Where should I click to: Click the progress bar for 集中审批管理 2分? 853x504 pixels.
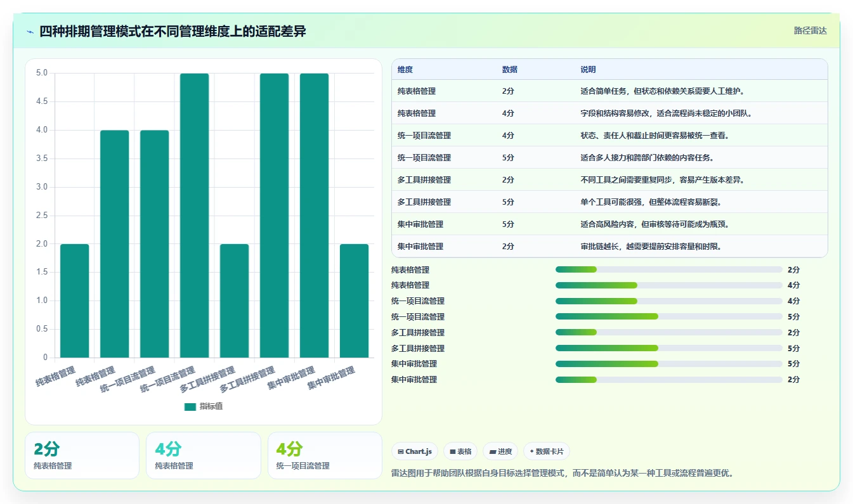[x=669, y=380]
